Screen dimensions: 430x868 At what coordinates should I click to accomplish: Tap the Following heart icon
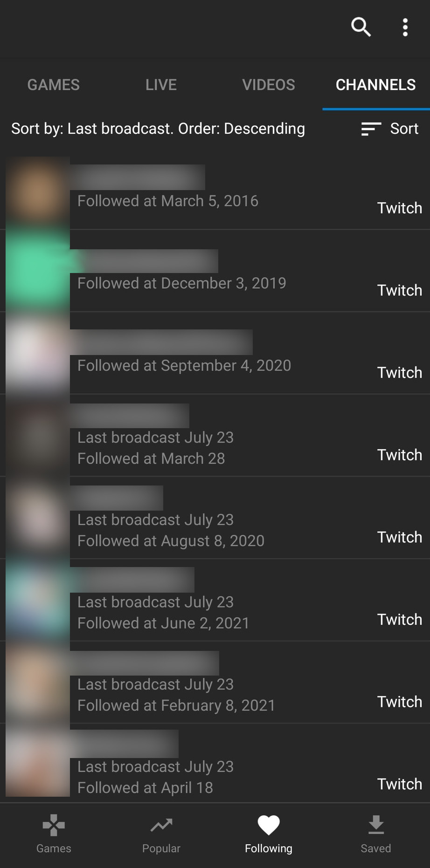click(x=269, y=834)
